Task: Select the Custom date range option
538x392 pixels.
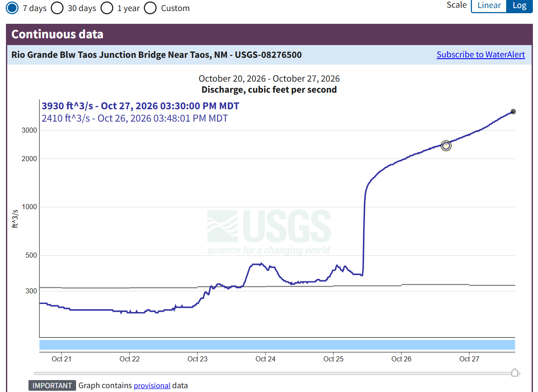Action: [150, 8]
